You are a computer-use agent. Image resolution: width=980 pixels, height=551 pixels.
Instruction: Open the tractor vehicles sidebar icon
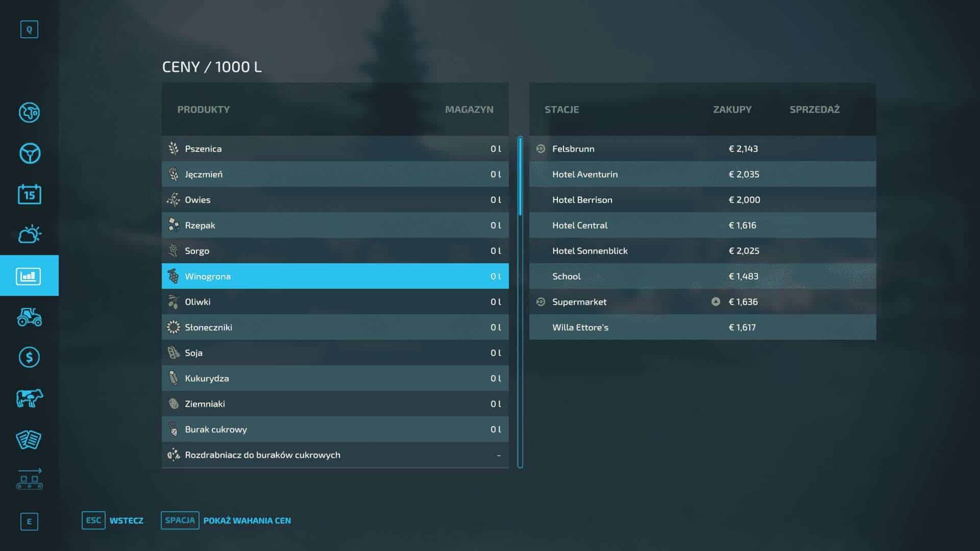tap(29, 316)
